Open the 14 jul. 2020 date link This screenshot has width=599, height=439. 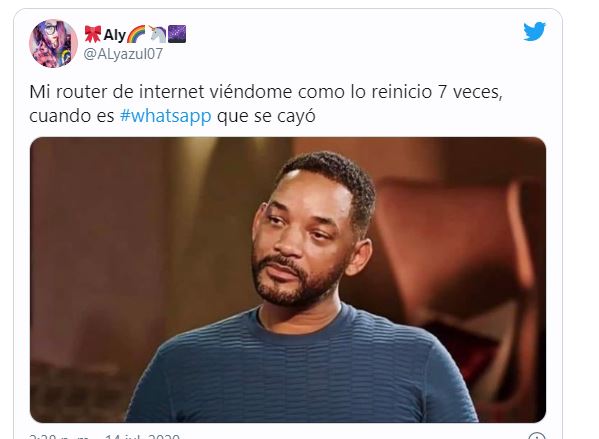(142, 436)
